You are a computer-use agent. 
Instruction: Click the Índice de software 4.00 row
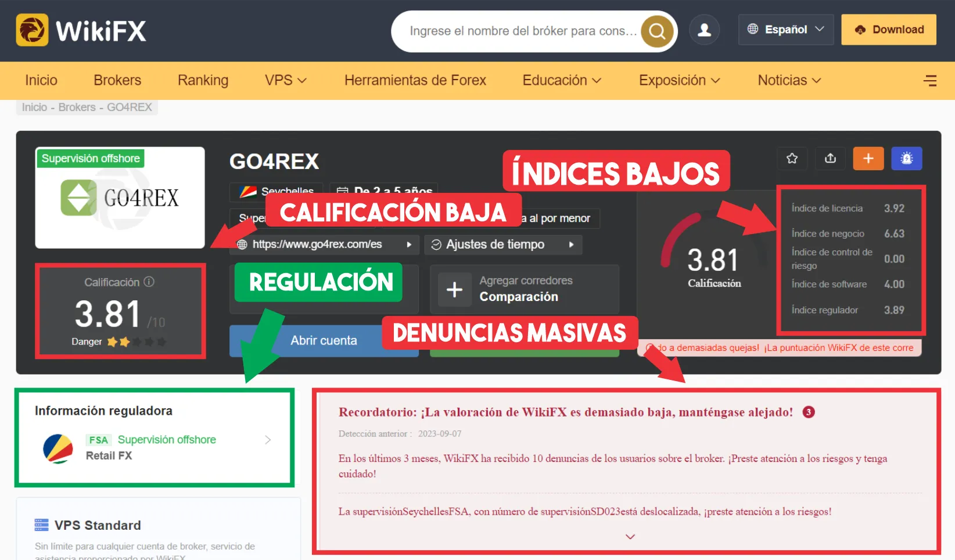[x=848, y=284]
